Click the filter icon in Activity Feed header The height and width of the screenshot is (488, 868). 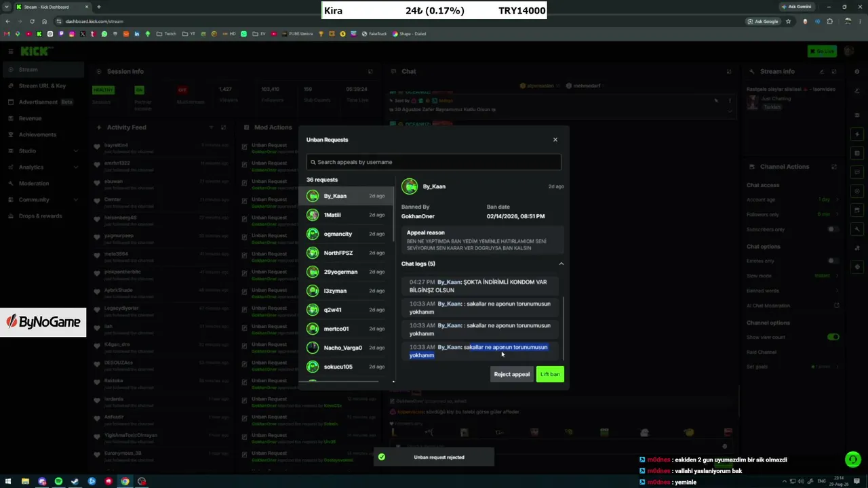[212, 127]
